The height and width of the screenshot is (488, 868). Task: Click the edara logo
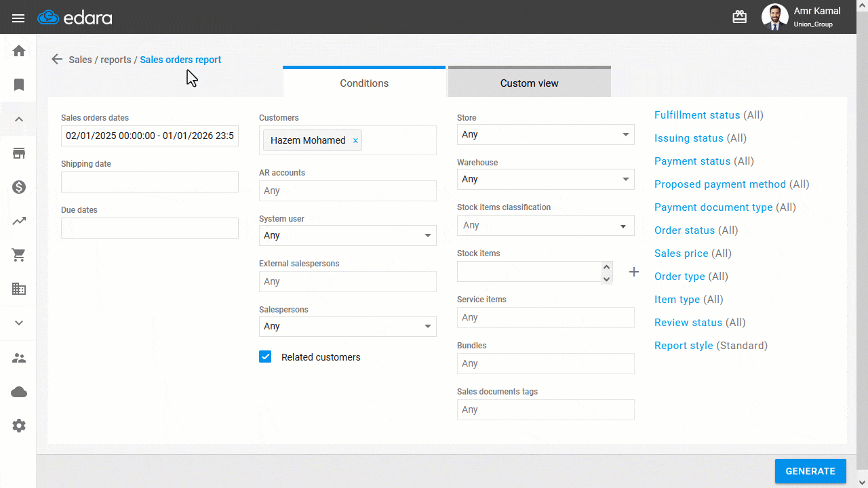pos(75,18)
